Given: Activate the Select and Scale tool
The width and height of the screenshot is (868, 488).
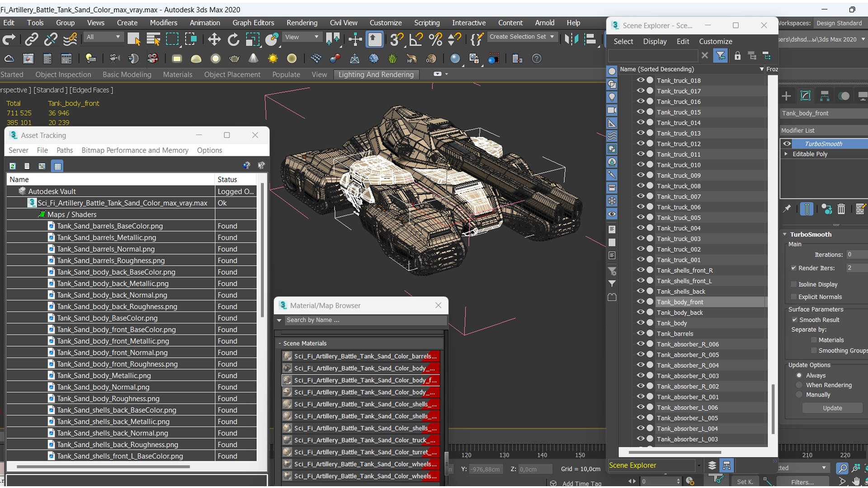Looking at the screenshot, I should click(253, 40).
